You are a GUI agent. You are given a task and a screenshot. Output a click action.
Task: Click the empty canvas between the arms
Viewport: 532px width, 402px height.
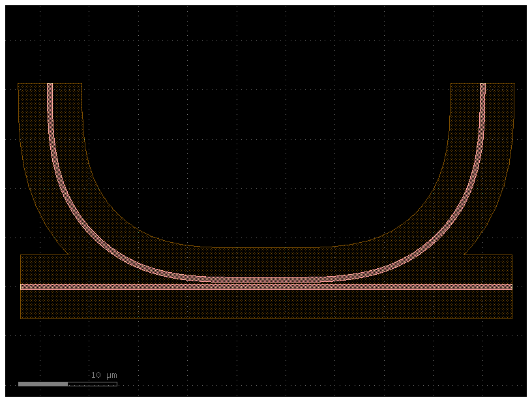click(x=266, y=163)
